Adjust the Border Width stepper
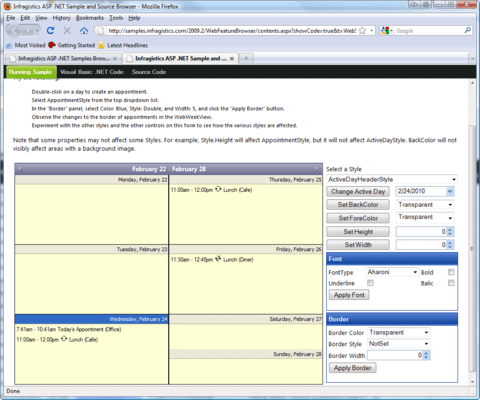This screenshot has height=400, width=480. coord(427,355)
